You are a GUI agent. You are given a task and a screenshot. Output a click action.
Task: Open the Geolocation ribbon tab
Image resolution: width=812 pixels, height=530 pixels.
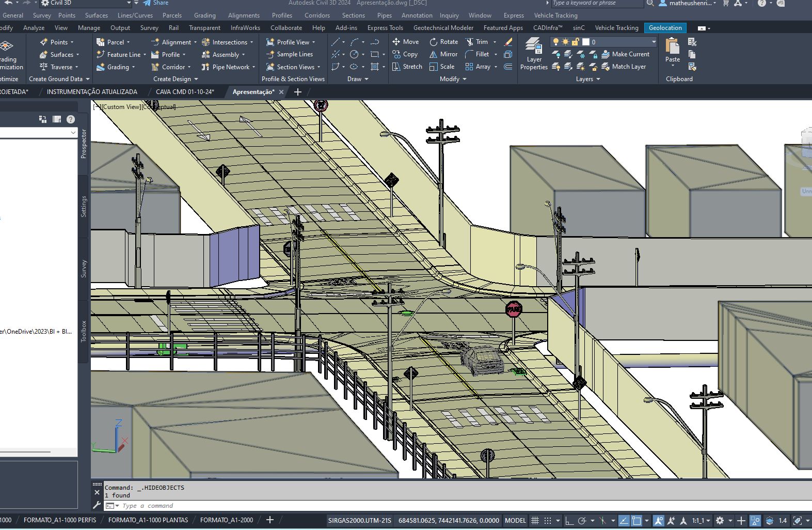(x=665, y=28)
